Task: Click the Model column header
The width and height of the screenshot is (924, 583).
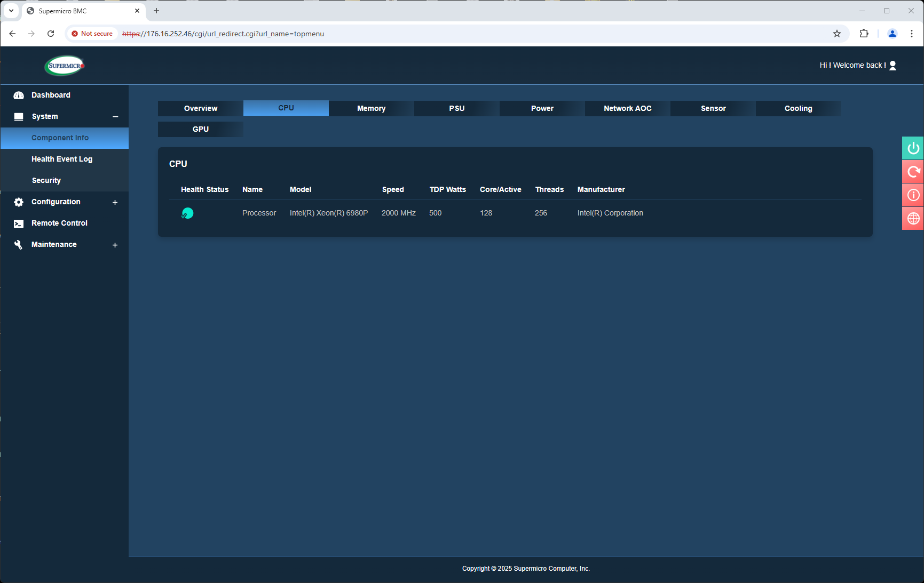Action: 301,189
